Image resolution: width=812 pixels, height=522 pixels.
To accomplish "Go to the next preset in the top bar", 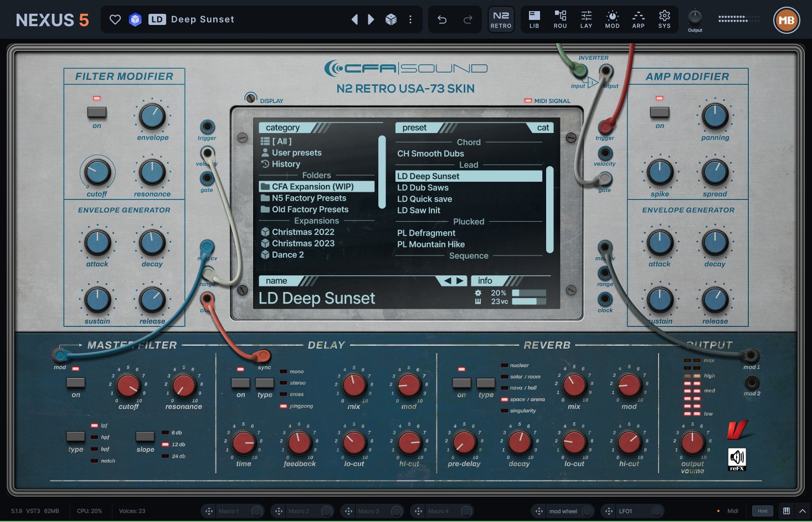I will point(371,20).
